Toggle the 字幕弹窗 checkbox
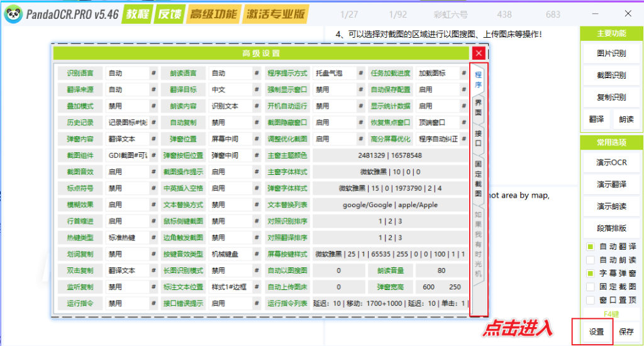644x346 pixels. [x=590, y=273]
